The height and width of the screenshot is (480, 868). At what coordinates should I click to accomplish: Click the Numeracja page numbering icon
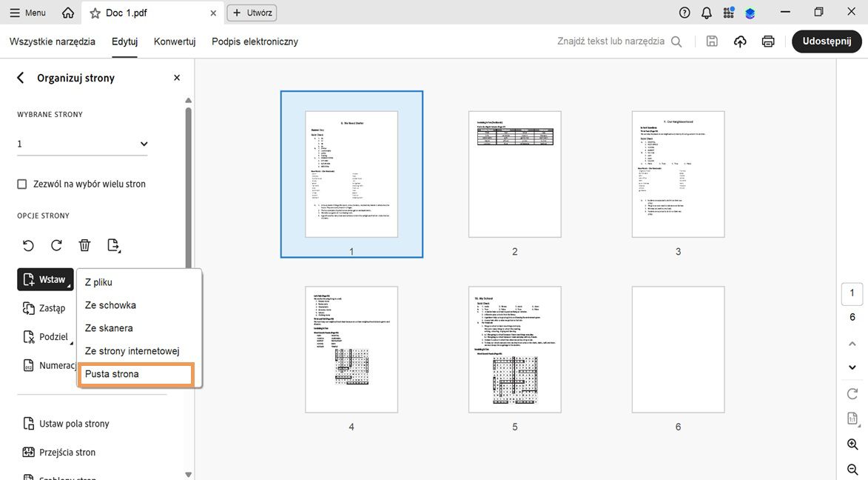(28, 365)
